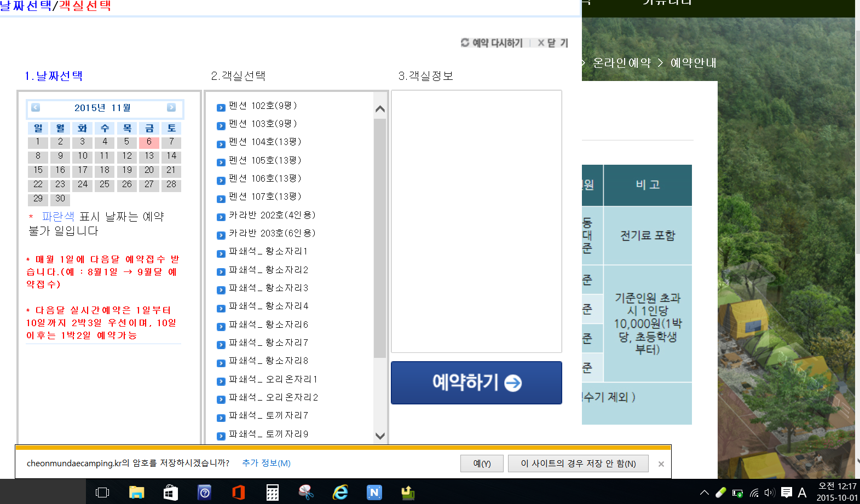Dismiss the password save notification bar
Screen dimensions: 860x504
[x=661, y=464]
